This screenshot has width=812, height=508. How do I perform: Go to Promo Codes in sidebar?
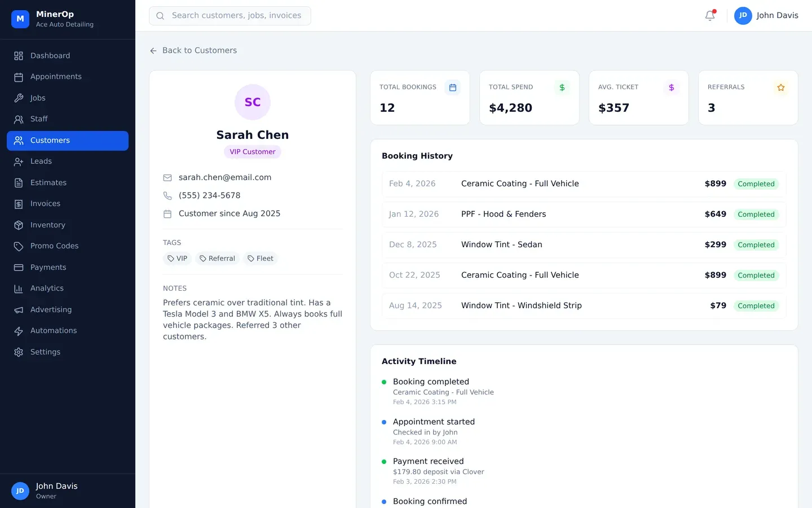coord(54,246)
